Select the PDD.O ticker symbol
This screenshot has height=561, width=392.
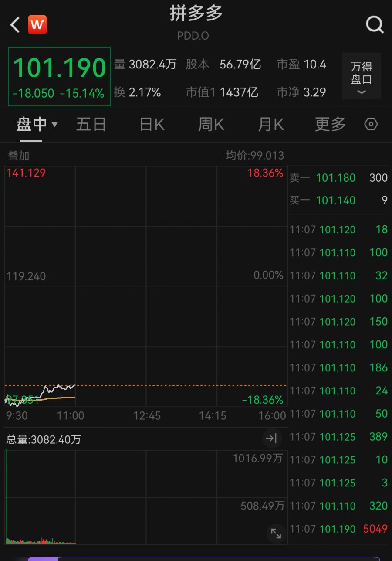(x=193, y=36)
